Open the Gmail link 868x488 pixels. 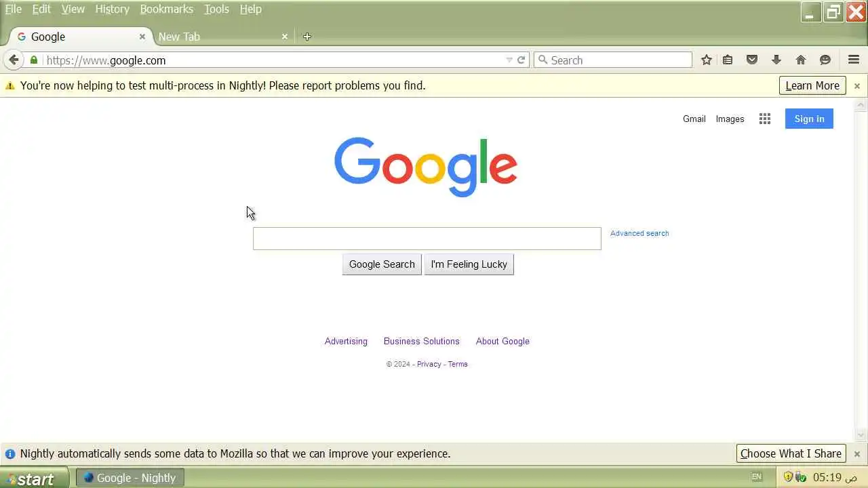(x=694, y=119)
